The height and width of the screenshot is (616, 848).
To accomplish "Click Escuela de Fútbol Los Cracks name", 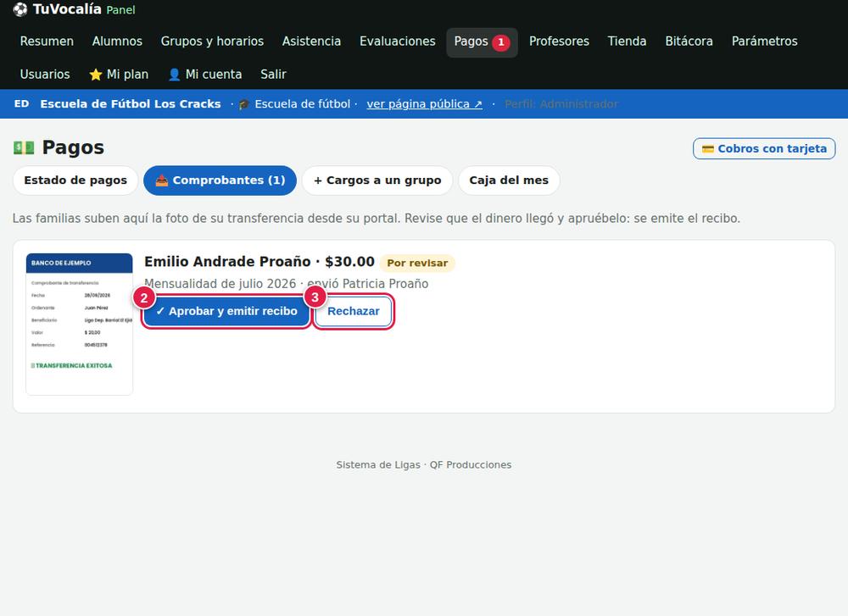I will pyautogui.click(x=131, y=103).
